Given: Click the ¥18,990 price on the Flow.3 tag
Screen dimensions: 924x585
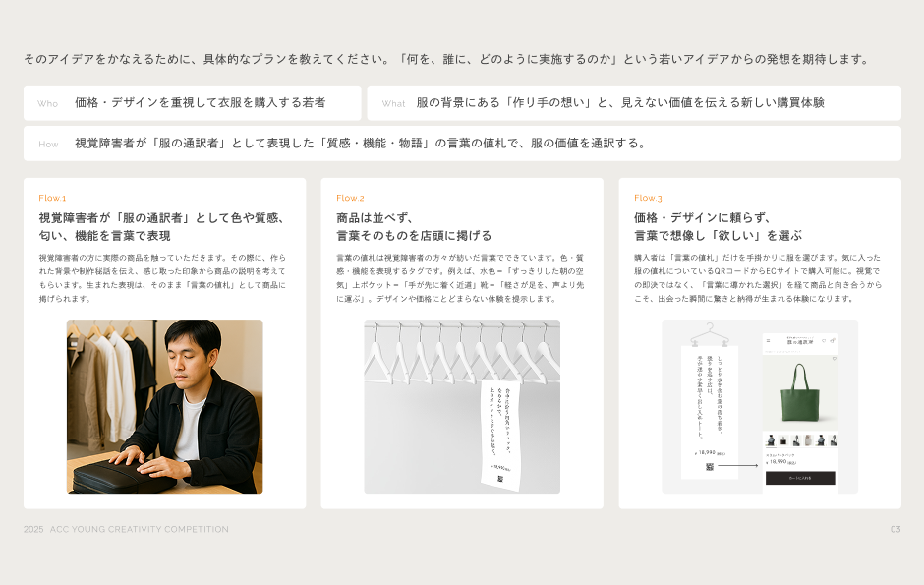Looking at the screenshot, I should pos(710,453).
